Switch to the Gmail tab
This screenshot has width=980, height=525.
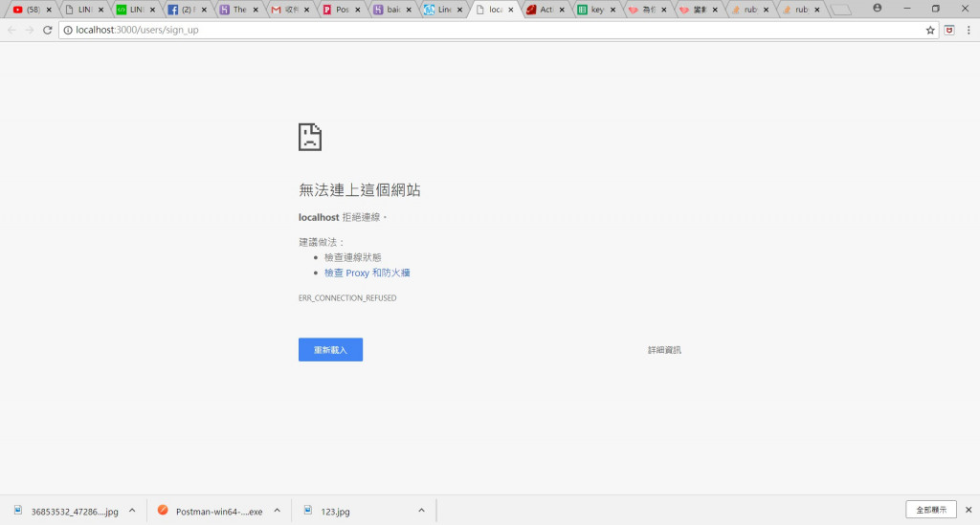pos(289,10)
